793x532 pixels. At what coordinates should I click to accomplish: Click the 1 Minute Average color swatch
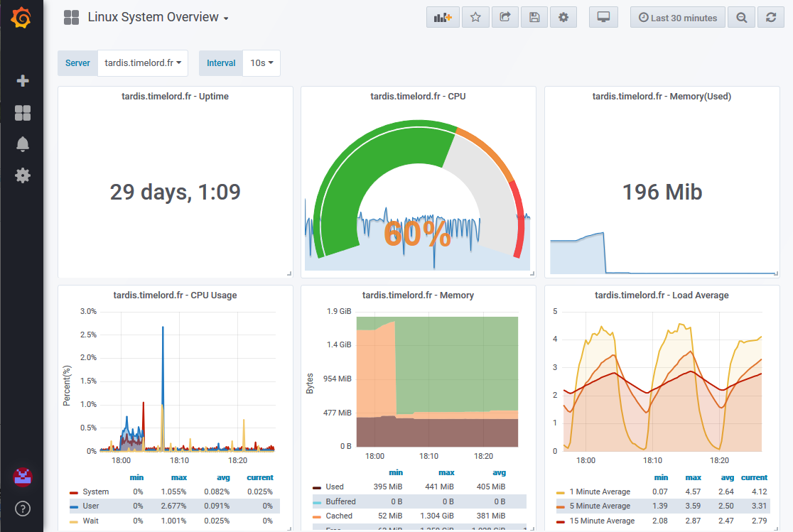click(561, 492)
